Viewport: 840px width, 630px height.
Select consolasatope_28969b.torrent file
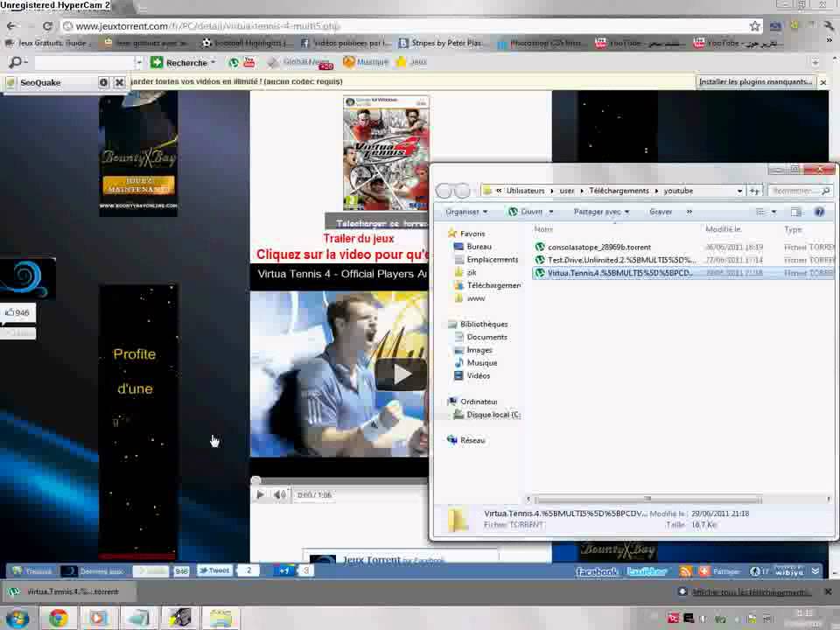click(x=598, y=247)
